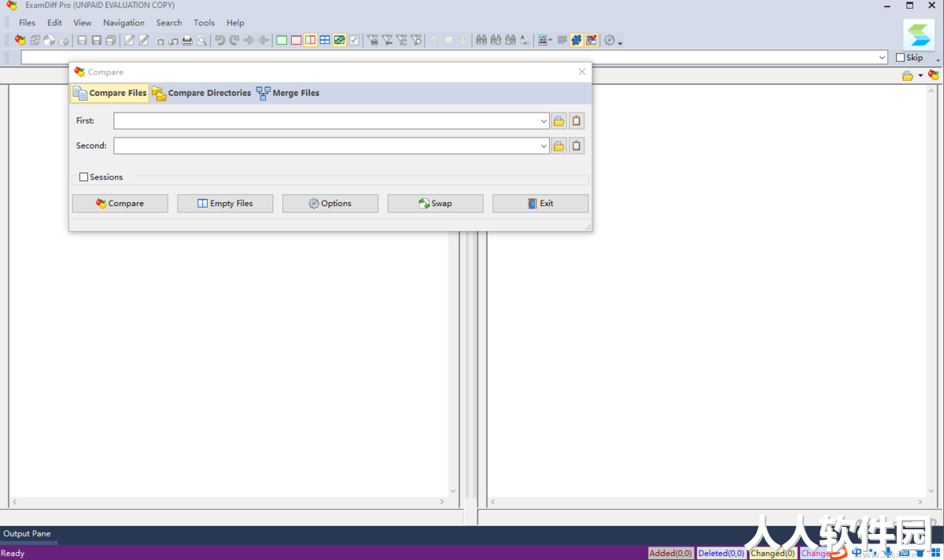
Task: Enable the Sessions checkbox
Action: pyautogui.click(x=84, y=177)
